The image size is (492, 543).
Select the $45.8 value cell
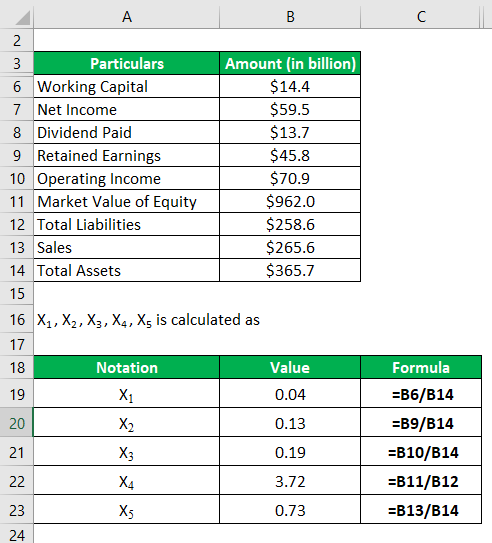[290, 155]
